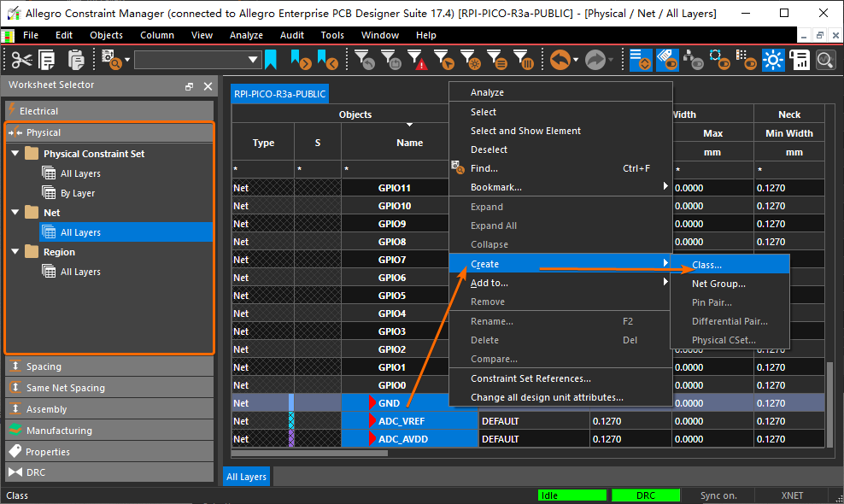The width and height of the screenshot is (844, 504).
Task: Switch to RPI-PICO-R3a-PUBLIC tab
Action: 278,94
